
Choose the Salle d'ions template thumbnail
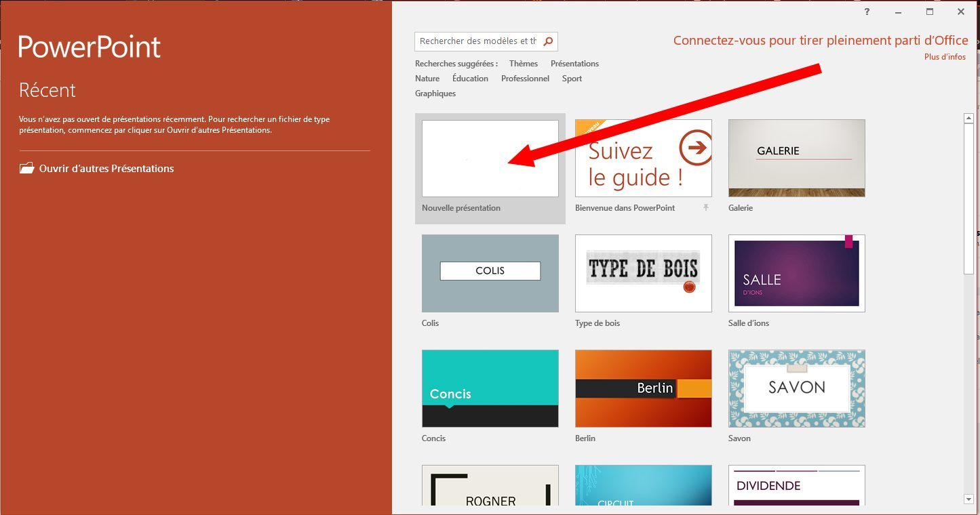coord(797,274)
